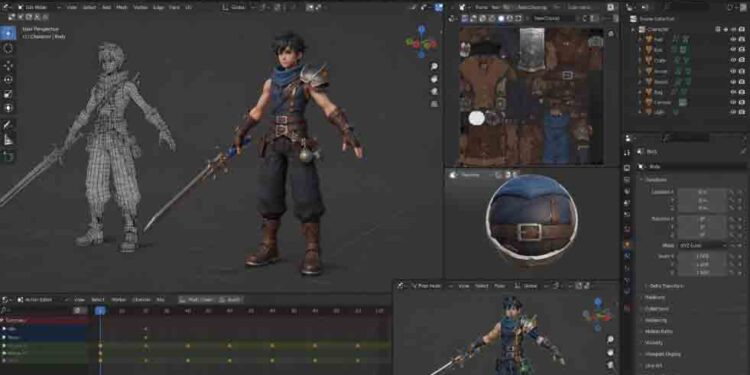Expand the Viewport Display panel
Viewport: 750px width, 375px height.
coord(663,354)
